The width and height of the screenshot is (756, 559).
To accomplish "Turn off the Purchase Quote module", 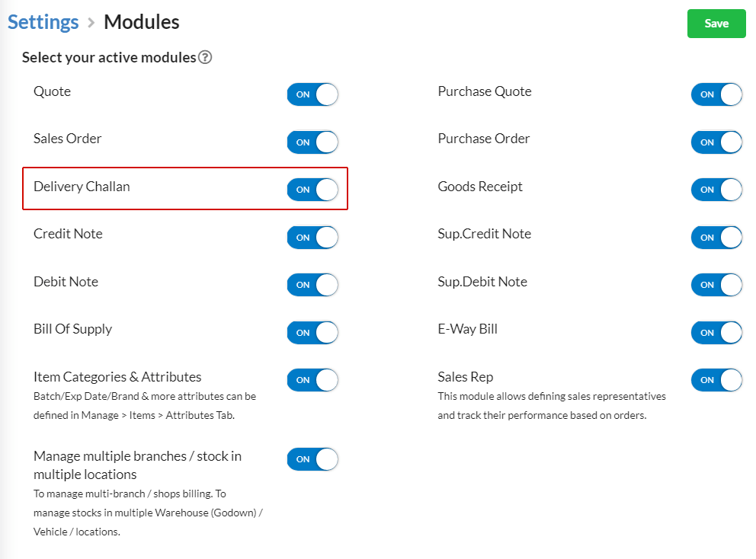I will 716,94.
